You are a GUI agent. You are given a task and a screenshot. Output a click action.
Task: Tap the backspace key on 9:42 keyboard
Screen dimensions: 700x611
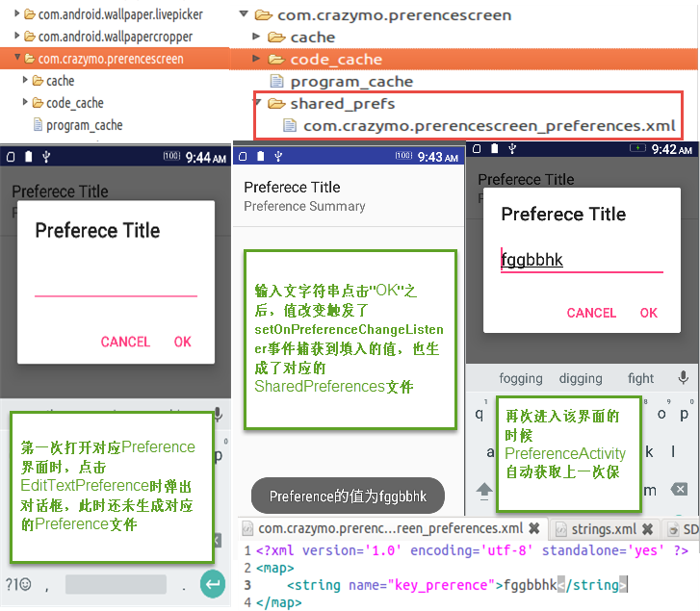coord(680,489)
